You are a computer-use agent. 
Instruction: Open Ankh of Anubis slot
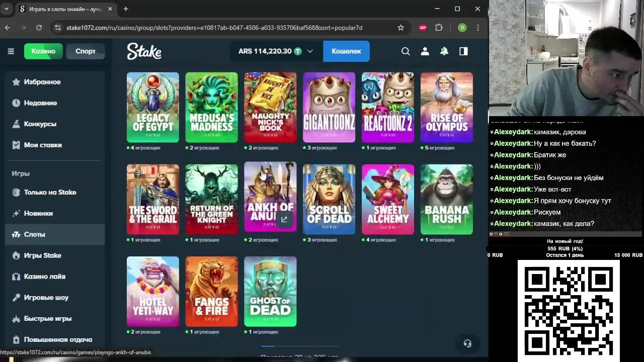pos(270,197)
